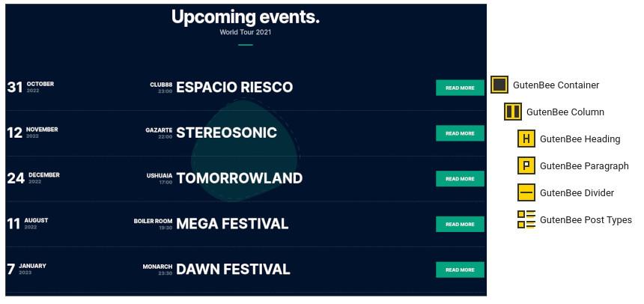644x304 pixels.
Task: Open the STEREOSONIC event title
Action: [x=227, y=133]
